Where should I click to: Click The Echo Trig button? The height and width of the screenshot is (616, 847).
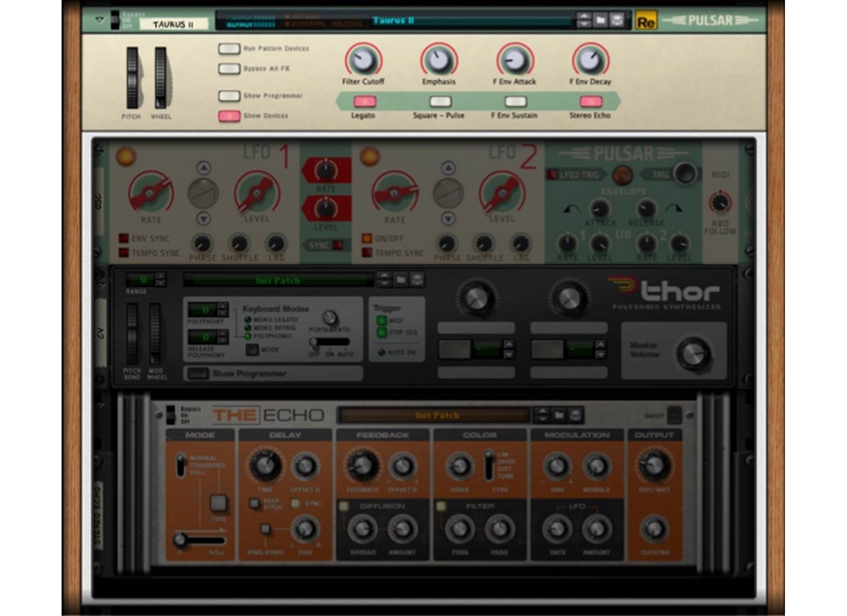219,503
